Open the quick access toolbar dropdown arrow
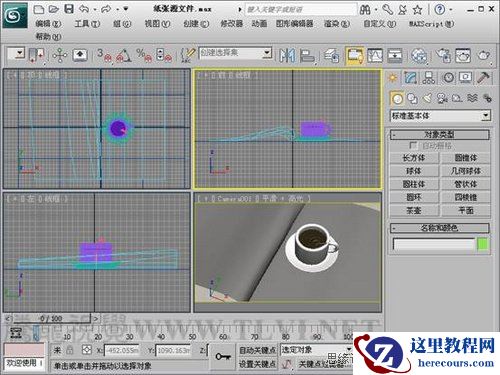This screenshot has height=375, width=500. (126, 9)
